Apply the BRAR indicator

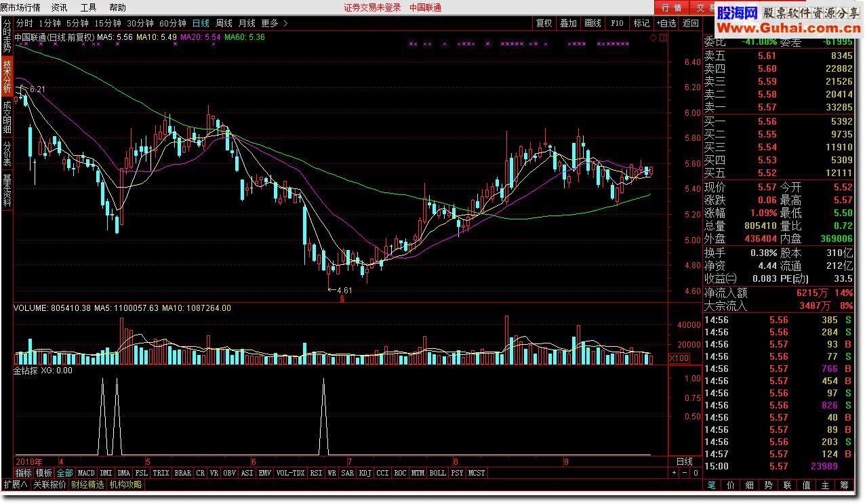(183, 473)
